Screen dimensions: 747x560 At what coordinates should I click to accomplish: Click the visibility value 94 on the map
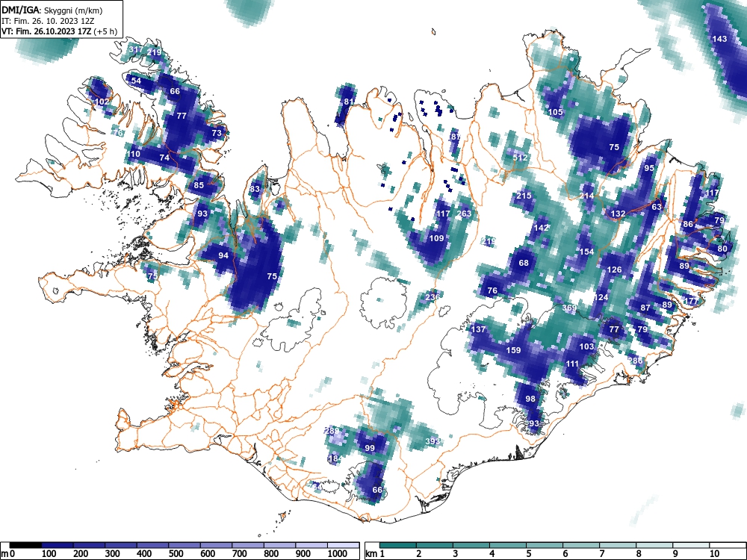(x=223, y=255)
